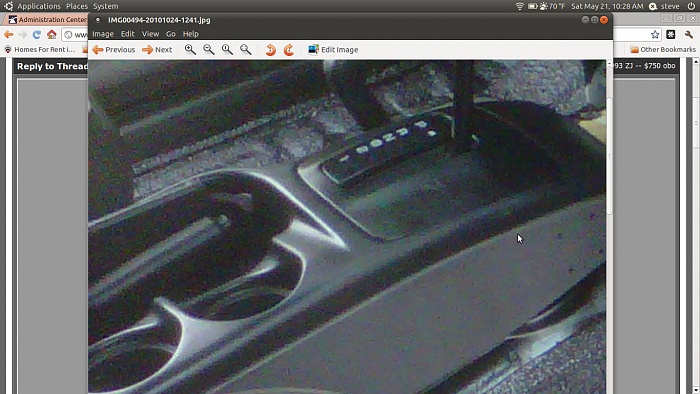Open the Places menu in top panel
This screenshot has width=700, height=394.
click(77, 6)
